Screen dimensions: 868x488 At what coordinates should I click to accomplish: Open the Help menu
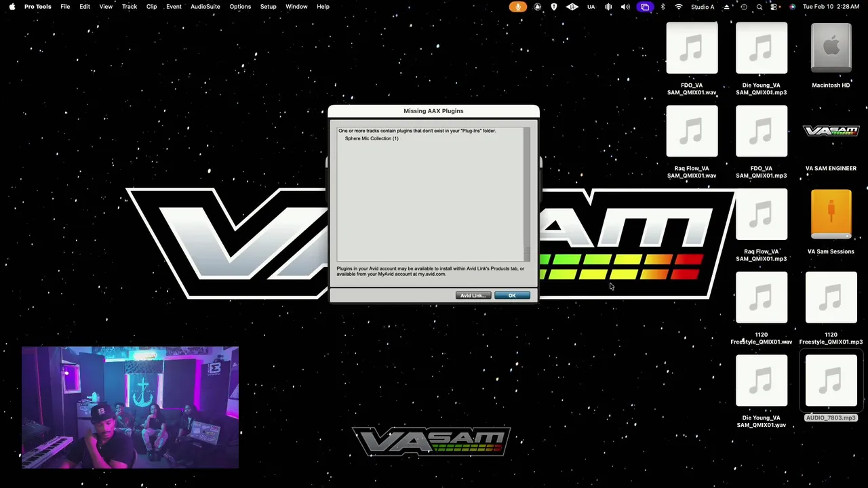(323, 7)
